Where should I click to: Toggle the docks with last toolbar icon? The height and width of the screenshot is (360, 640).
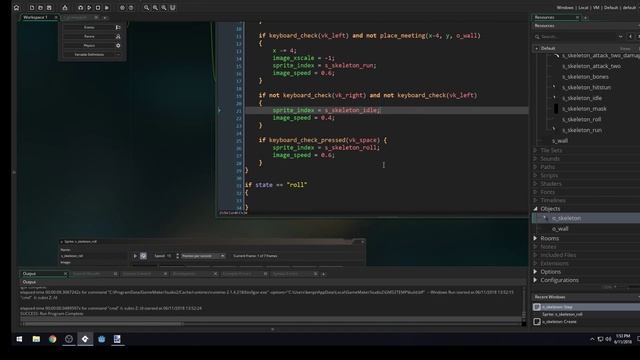point(173,8)
